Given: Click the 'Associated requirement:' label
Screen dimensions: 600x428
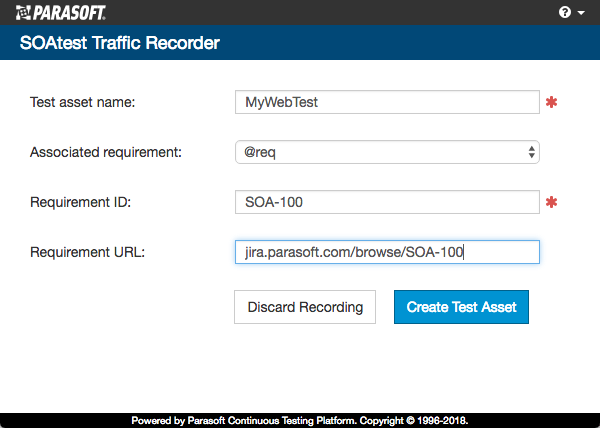Looking at the screenshot, I should pyautogui.click(x=106, y=152).
